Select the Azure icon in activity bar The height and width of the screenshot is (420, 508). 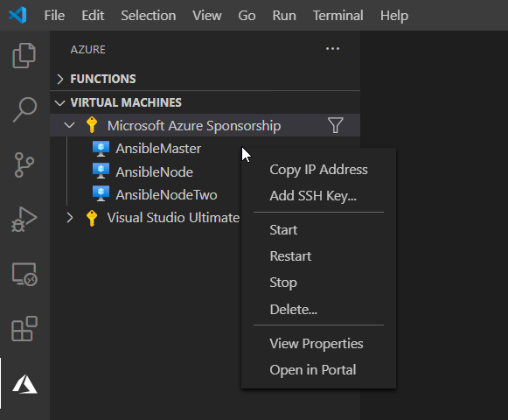24,384
